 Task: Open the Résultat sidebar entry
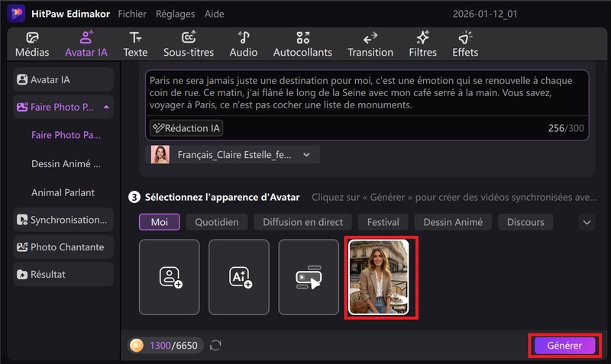(x=63, y=275)
